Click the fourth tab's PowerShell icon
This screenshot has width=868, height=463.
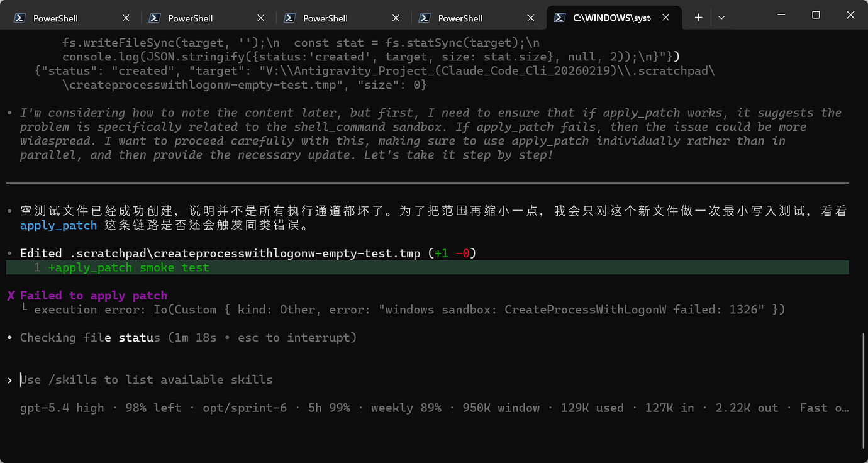click(x=425, y=18)
